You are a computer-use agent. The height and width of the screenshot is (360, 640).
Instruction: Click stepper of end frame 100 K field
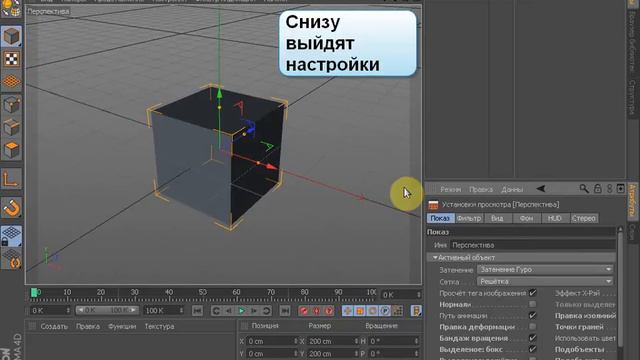tap(181, 311)
